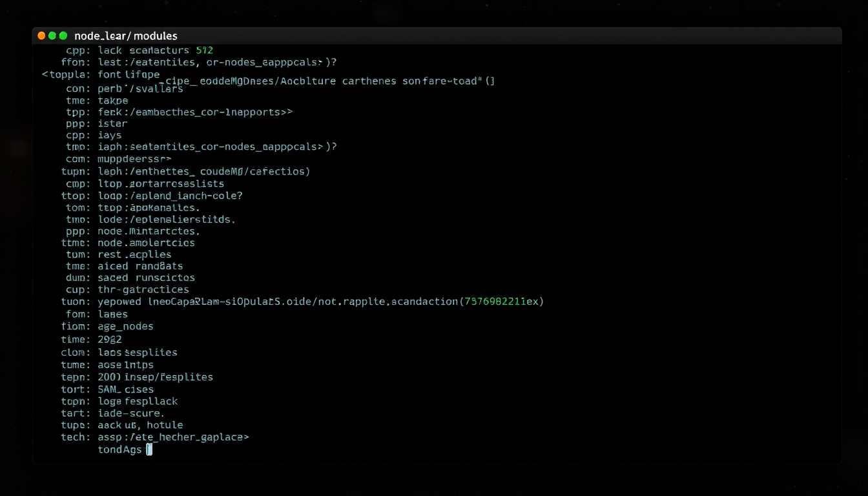Select the 'laos sesplites' text
This screenshot has width=868, height=496.
(x=138, y=353)
